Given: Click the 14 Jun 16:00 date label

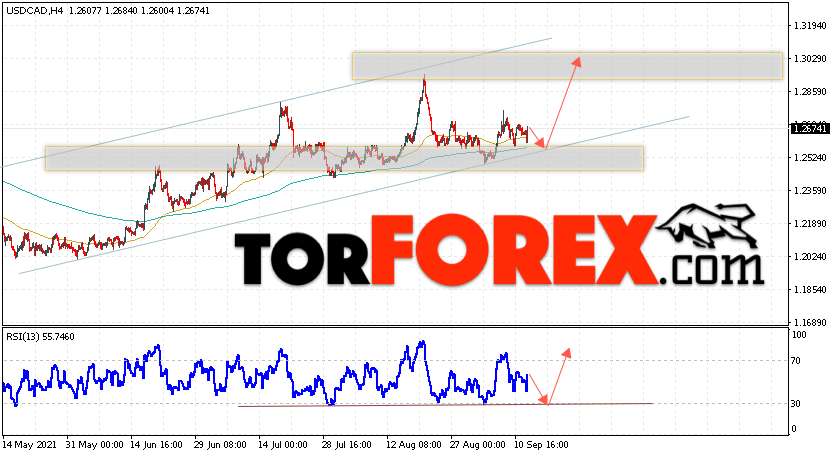Looking at the screenshot, I should click(156, 445).
